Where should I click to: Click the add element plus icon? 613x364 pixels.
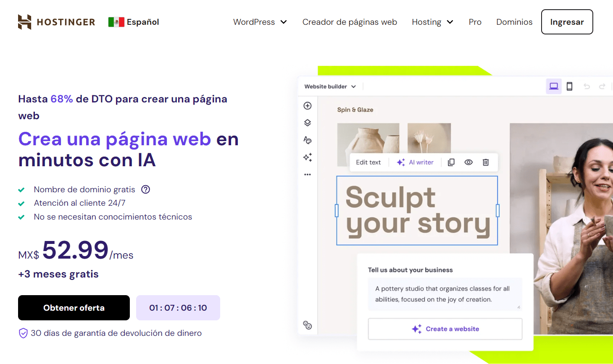pyautogui.click(x=308, y=106)
